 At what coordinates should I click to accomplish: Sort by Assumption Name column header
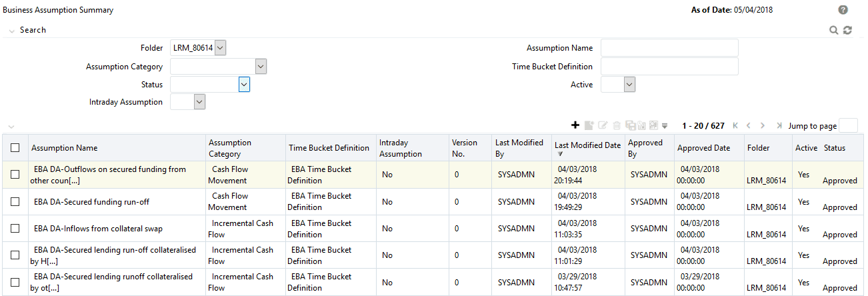coord(65,148)
